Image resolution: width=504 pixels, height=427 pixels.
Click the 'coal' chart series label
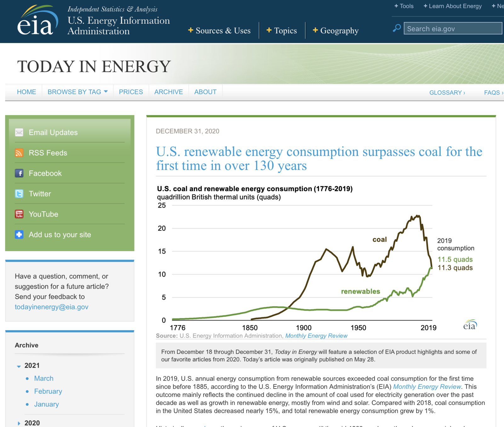380,239
